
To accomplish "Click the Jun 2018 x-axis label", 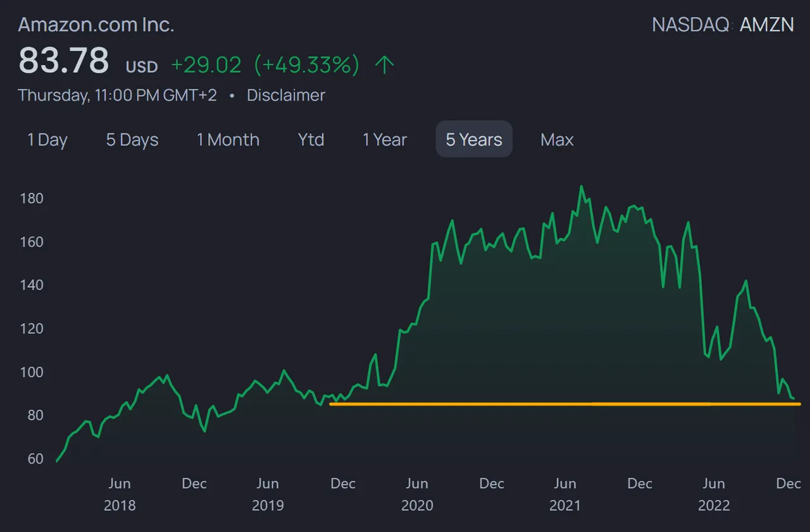I will [120, 494].
